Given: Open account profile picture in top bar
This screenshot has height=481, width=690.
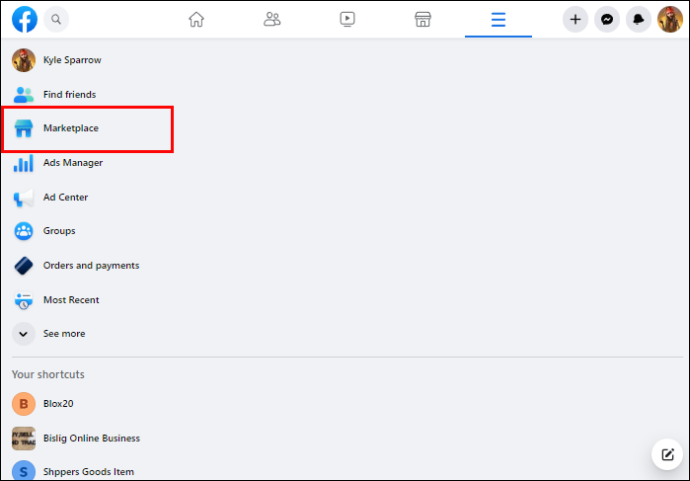Looking at the screenshot, I should 670,19.
